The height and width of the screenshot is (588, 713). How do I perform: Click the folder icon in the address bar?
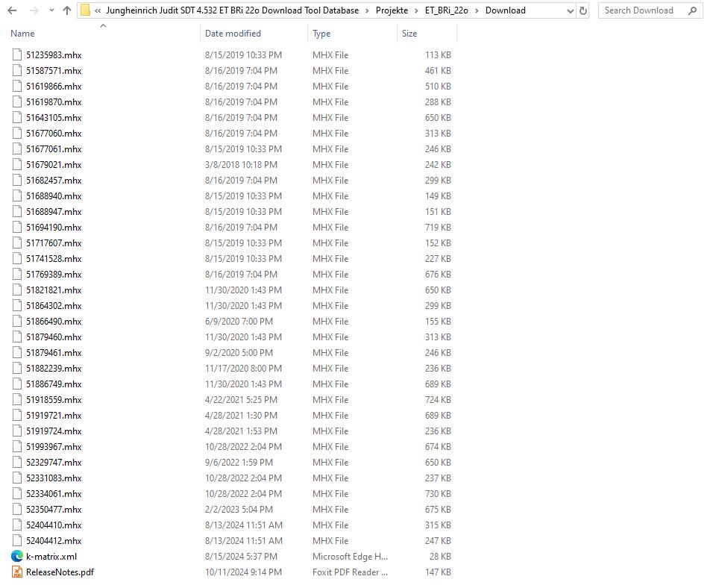coord(85,10)
